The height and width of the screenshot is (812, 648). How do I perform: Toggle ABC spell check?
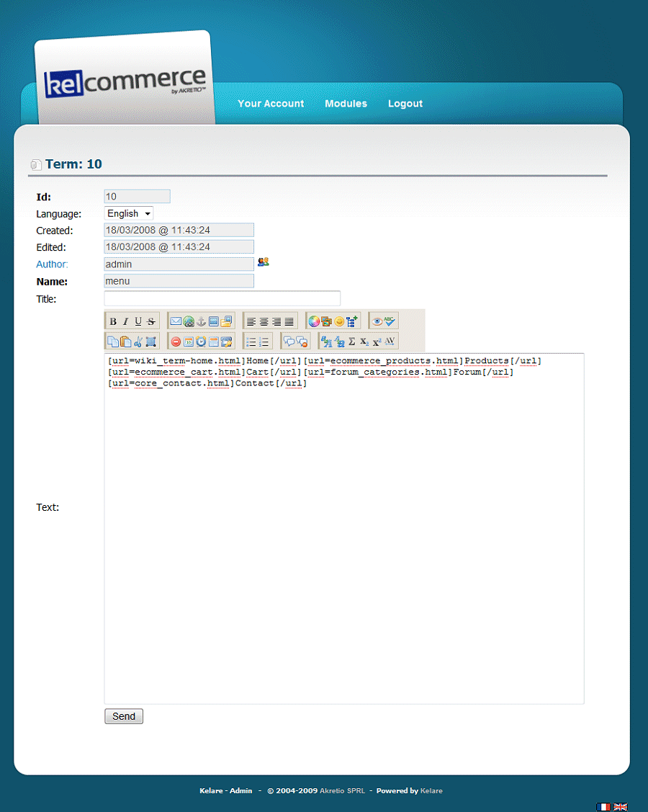pyautogui.click(x=390, y=321)
